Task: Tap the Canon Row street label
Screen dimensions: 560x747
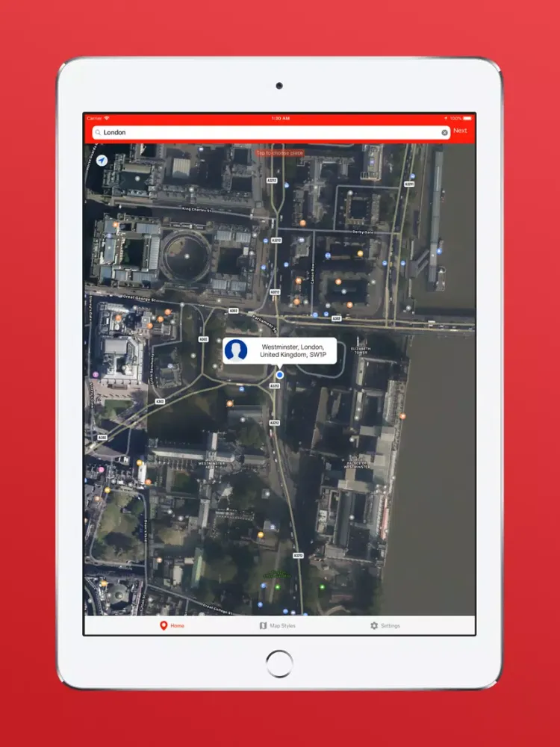Action: click(313, 274)
